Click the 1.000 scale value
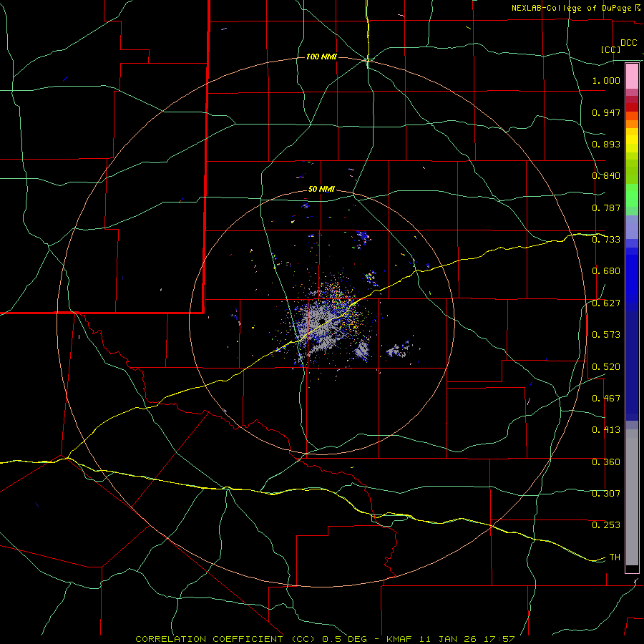 [x=606, y=80]
